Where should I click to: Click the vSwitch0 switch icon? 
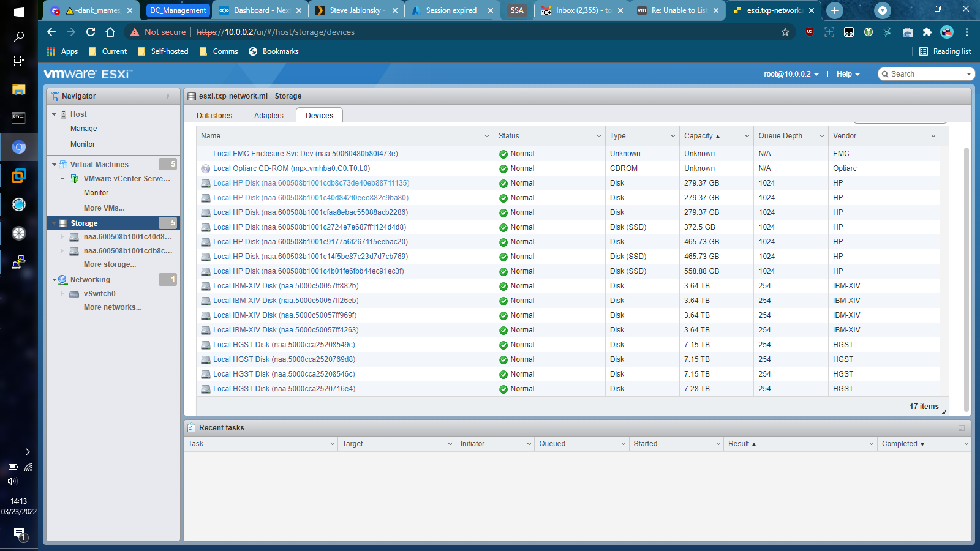pyautogui.click(x=75, y=293)
